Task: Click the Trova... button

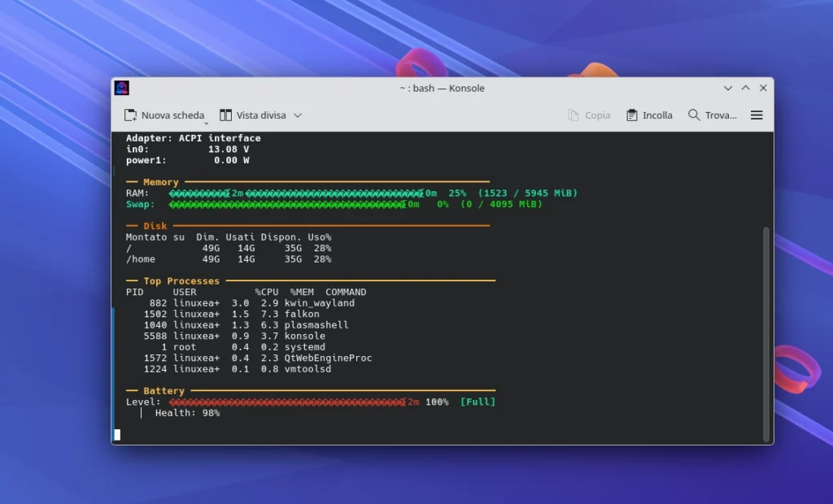Action: pyautogui.click(x=714, y=115)
